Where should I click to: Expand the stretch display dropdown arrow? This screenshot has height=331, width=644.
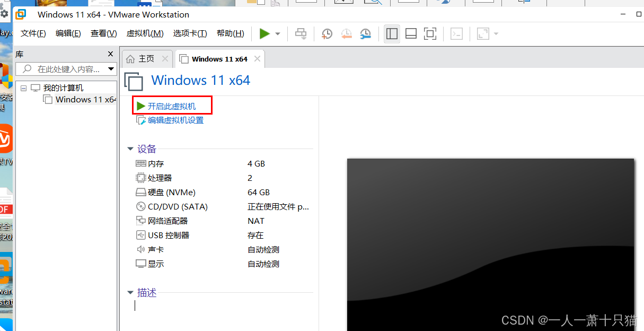496,34
